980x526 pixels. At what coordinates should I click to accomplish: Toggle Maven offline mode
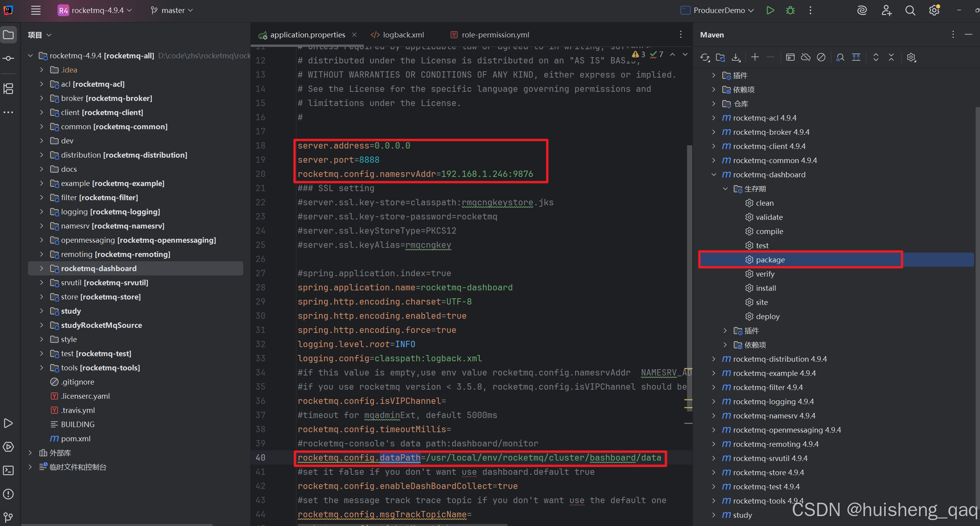[806, 58]
